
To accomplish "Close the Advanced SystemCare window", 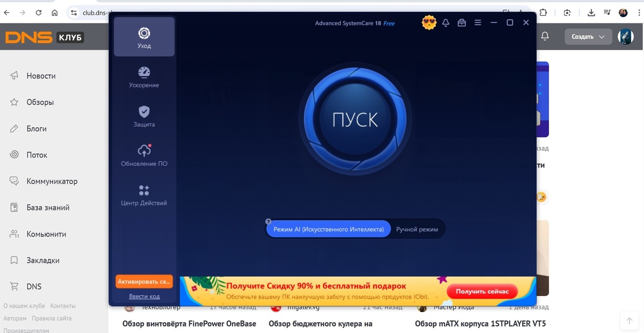I will click(x=526, y=23).
